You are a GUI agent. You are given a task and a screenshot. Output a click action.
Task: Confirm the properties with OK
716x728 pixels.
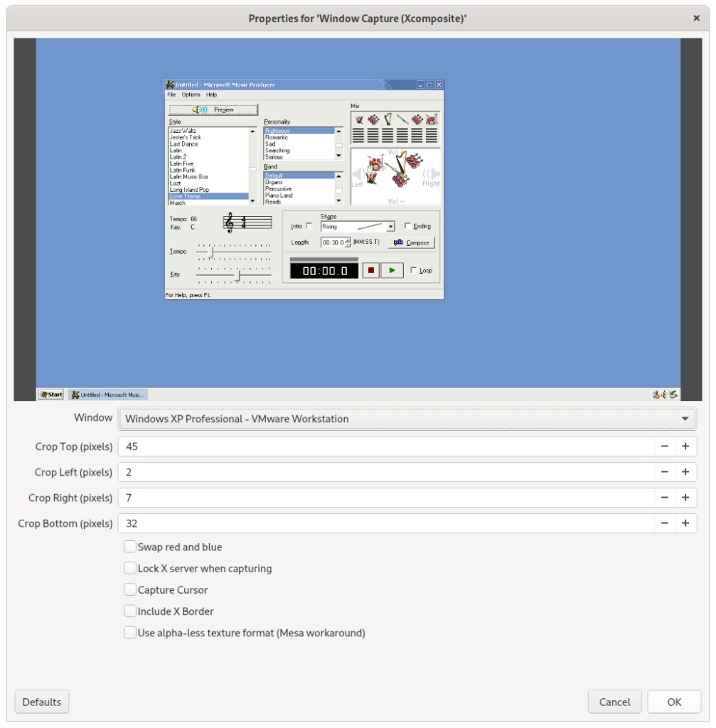click(674, 702)
